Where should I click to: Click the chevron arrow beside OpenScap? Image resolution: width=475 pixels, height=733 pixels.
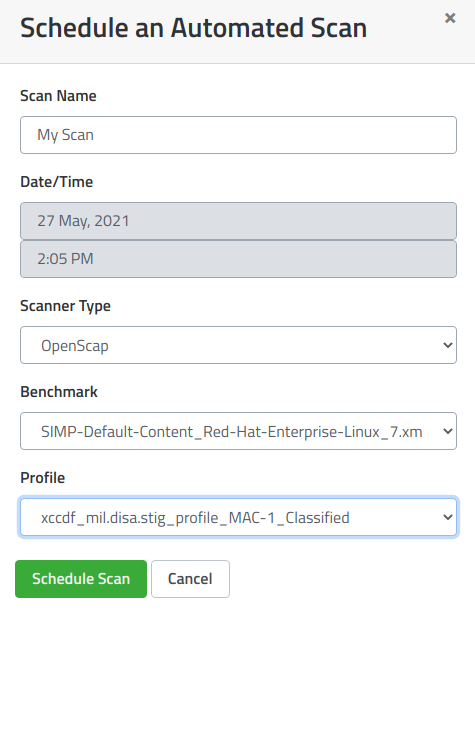tap(447, 345)
